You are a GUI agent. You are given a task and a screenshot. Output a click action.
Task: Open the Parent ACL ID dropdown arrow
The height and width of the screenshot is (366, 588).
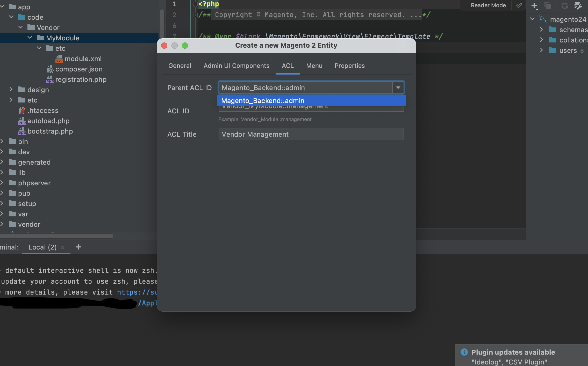tap(398, 88)
